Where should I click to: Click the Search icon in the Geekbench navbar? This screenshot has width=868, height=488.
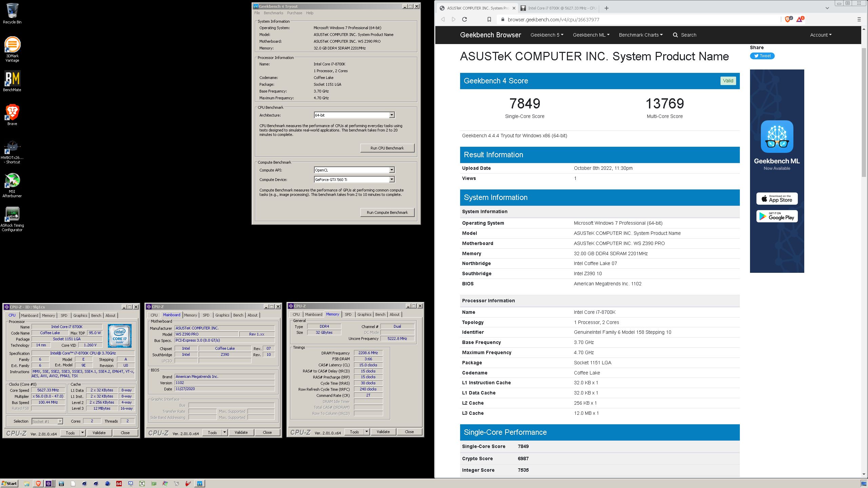(x=675, y=35)
